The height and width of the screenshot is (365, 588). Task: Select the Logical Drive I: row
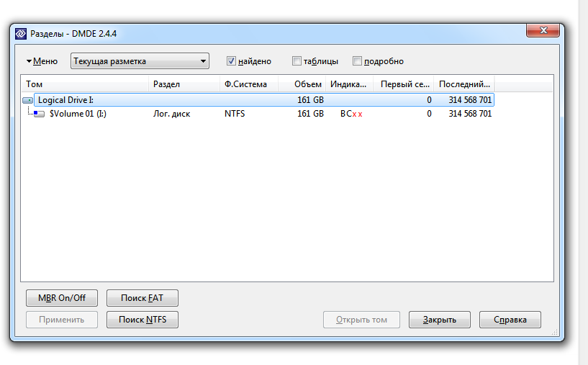pyautogui.click(x=264, y=100)
